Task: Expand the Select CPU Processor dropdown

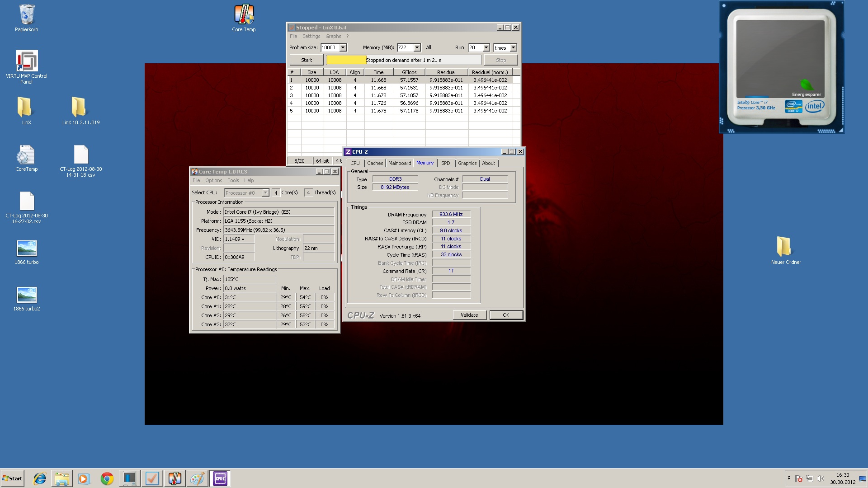Action: coord(265,193)
